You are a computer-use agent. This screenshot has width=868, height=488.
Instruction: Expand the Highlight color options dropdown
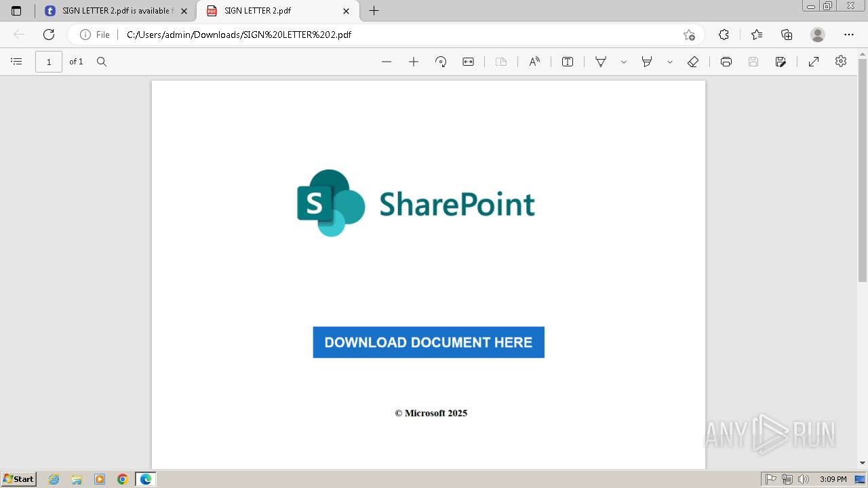point(670,62)
